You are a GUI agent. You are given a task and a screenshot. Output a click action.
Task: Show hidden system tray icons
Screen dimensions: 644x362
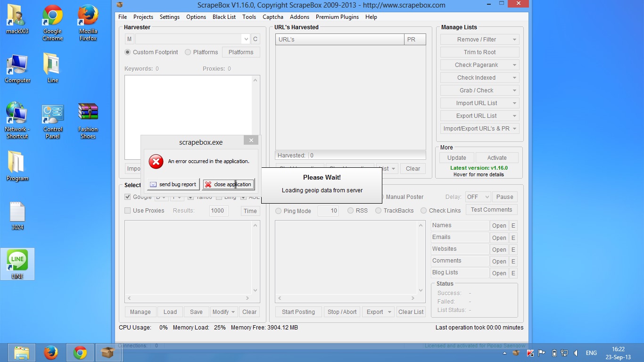click(505, 353)
